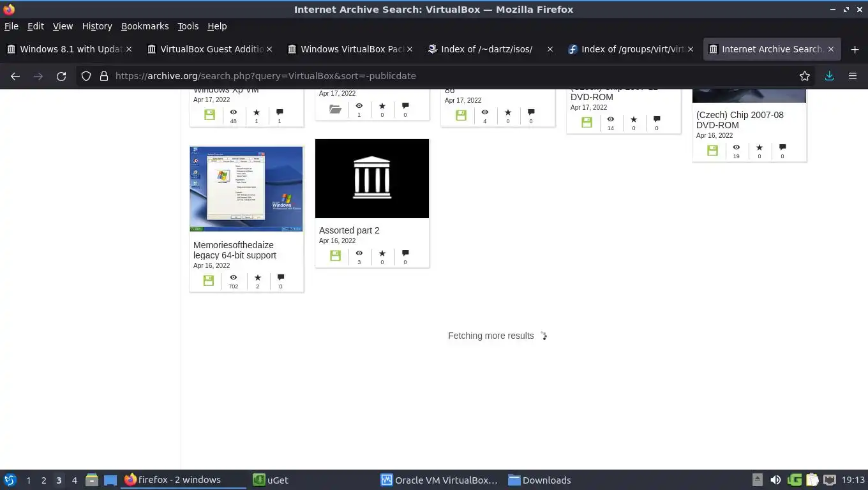Viewport: 868px width, 490px height.
Task: Show site security info via lock icon
Action: pyautogui.click(x=104, y=76)
